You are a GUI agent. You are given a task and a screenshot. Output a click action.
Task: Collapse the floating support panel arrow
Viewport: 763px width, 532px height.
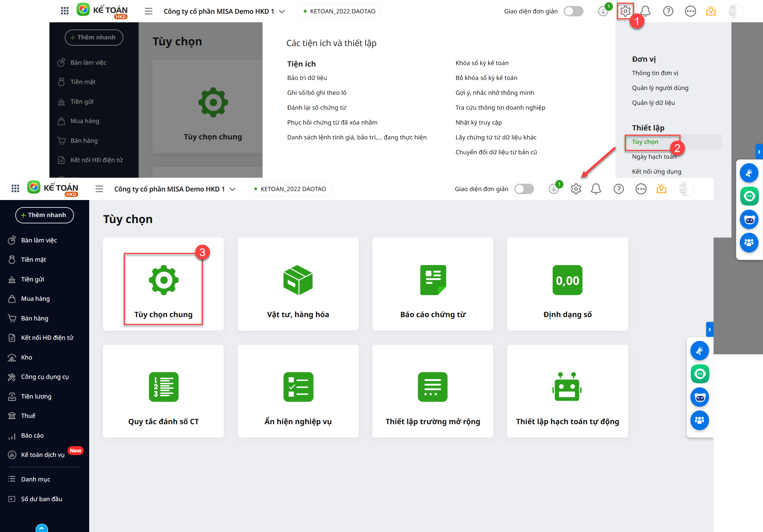coord(709,329)
